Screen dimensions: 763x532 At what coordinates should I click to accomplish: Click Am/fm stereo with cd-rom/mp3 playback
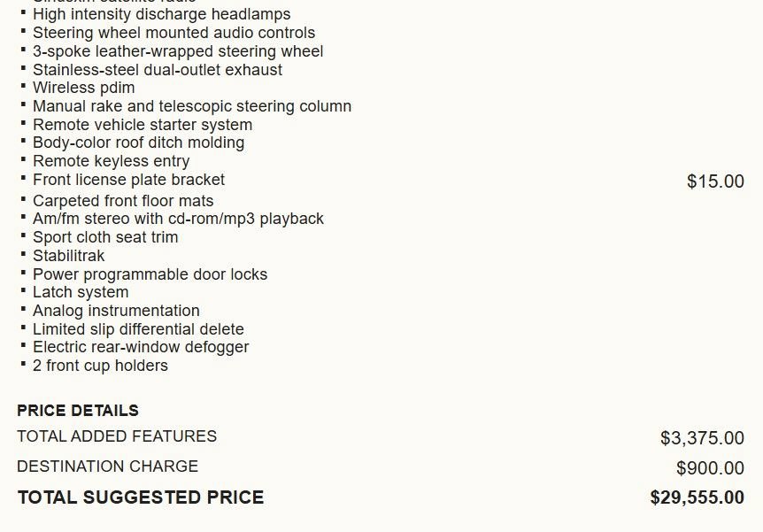tap(178, 219)
